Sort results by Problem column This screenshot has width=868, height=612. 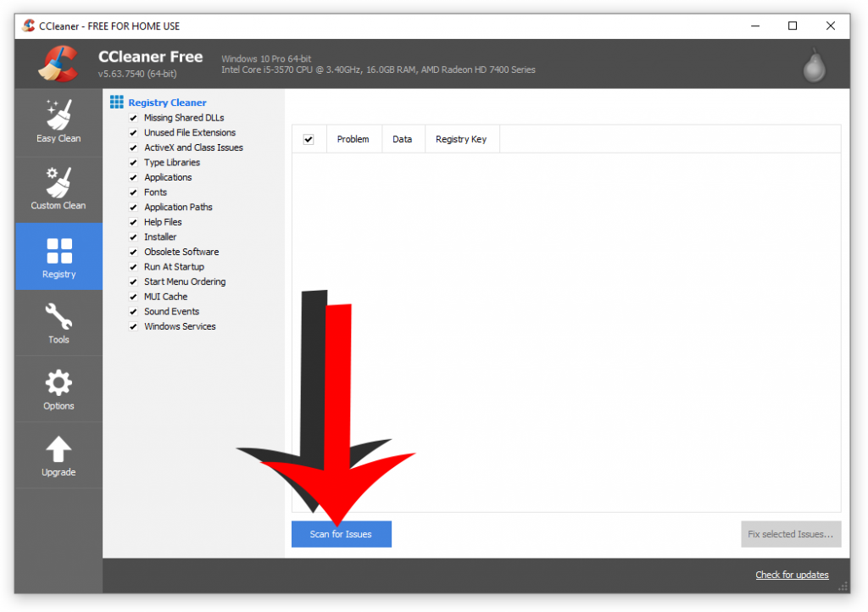pyautogui.click(x=353, y=139)
